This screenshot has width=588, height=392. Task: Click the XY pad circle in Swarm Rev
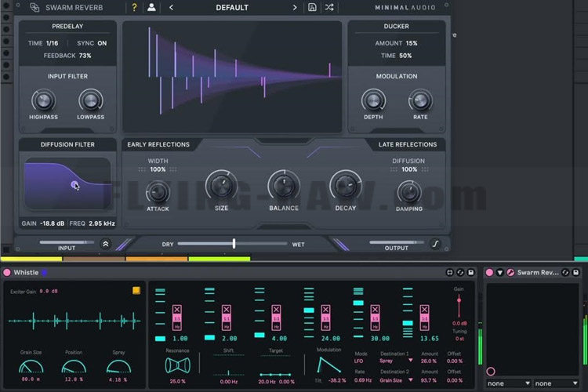click(x=491, y=372)
